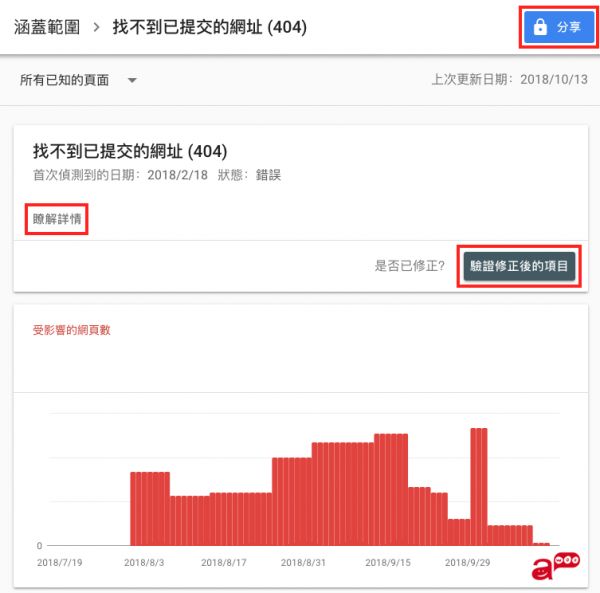
Task: Open 涵蓋範圍 breadcrumb link
Action: click(47, 27)
